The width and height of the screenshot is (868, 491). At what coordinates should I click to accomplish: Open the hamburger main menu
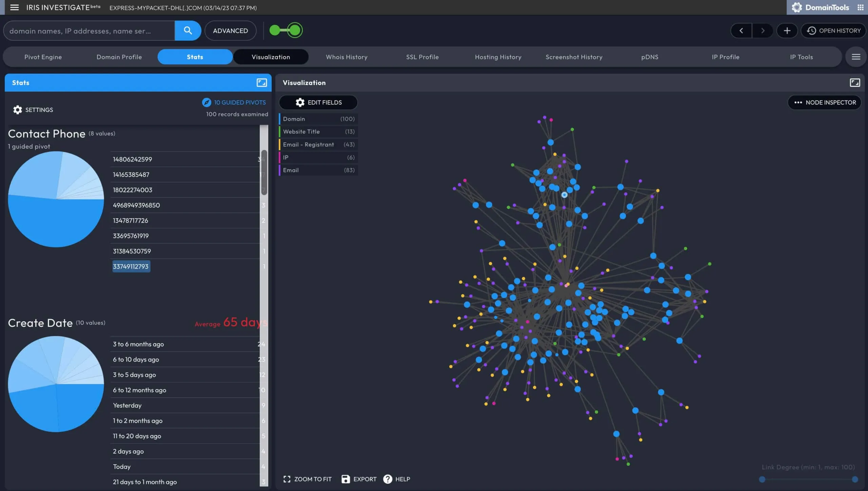coord(14,7)
